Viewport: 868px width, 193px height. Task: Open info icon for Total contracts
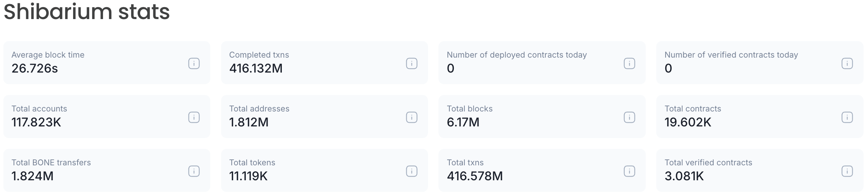click(x=847, y=117)
